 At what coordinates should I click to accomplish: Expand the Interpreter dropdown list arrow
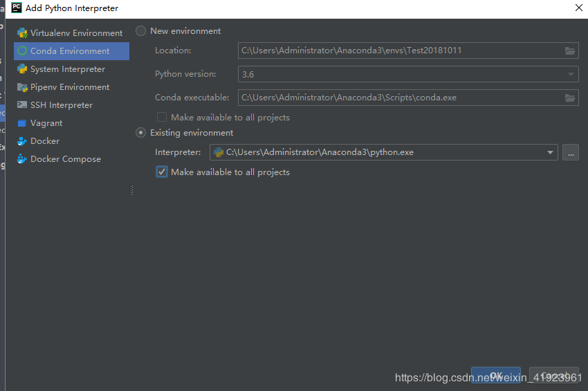coord(550,152)
